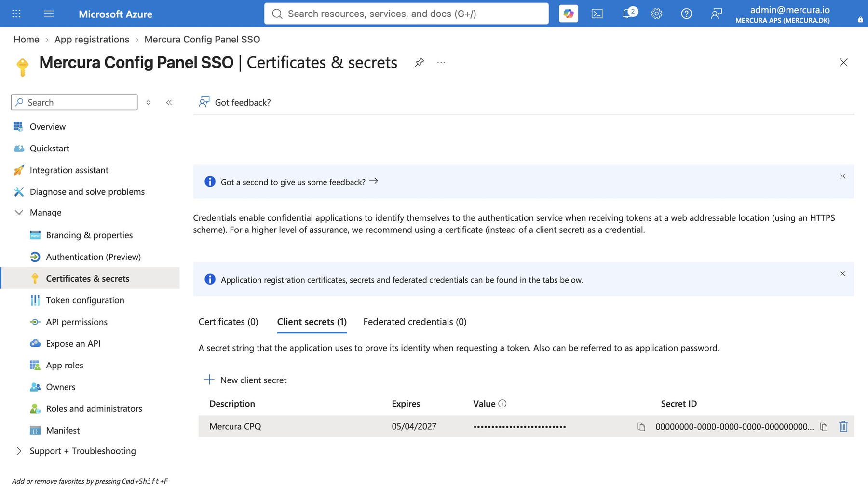
Task: Focus the global search resources field
Action: tap(406, 14)
